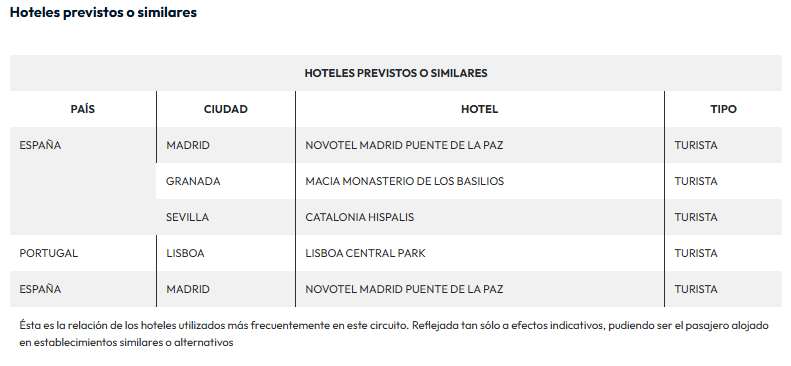Click the Hoteles previstos o similares heading
The height and width of the screenshot is (366, 791).
click(103, 13)
